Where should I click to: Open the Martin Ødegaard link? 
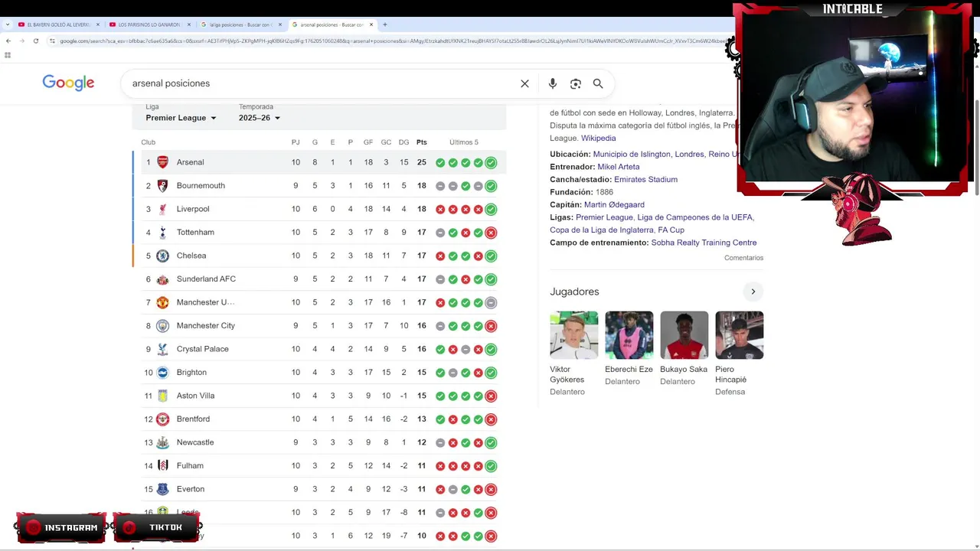pos(614,205)
